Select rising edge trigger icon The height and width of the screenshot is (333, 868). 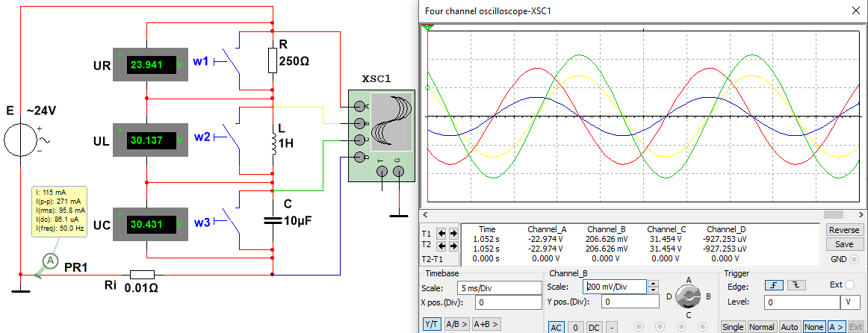coord(773,285)
